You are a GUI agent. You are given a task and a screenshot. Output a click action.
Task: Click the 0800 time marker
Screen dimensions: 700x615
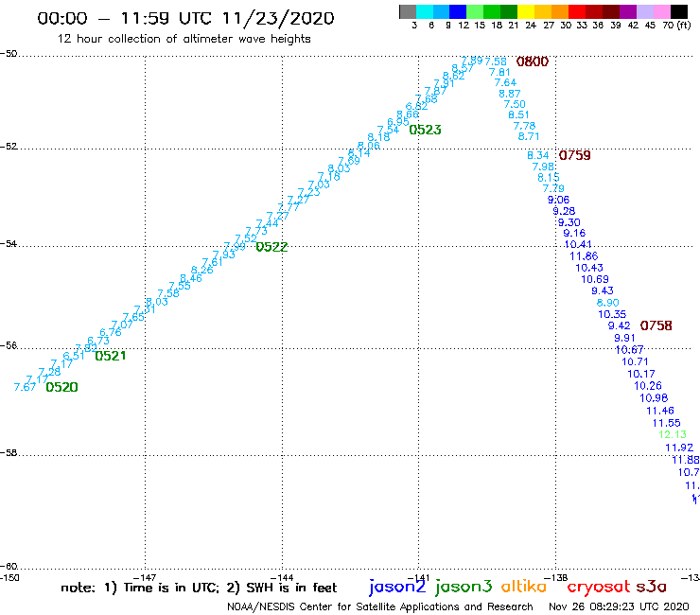point(533,61)
